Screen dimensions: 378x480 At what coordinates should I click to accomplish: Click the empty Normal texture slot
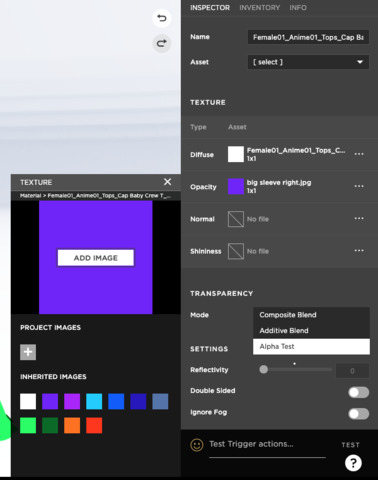(x=236, y=219)
